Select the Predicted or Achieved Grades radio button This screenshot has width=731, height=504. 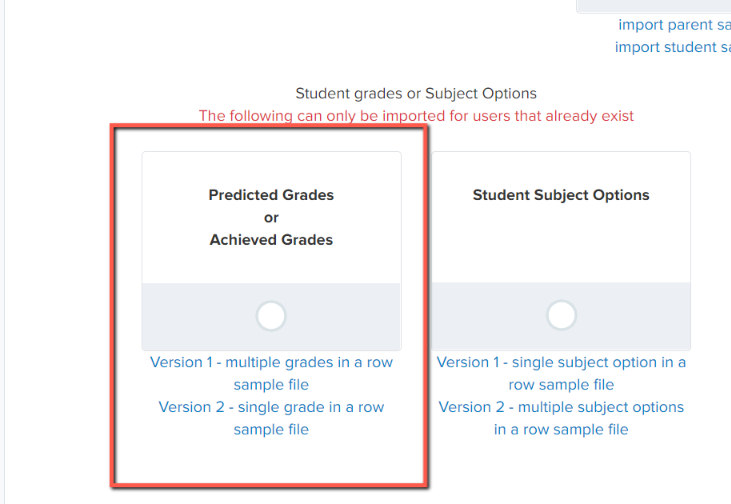click(271, 316)
